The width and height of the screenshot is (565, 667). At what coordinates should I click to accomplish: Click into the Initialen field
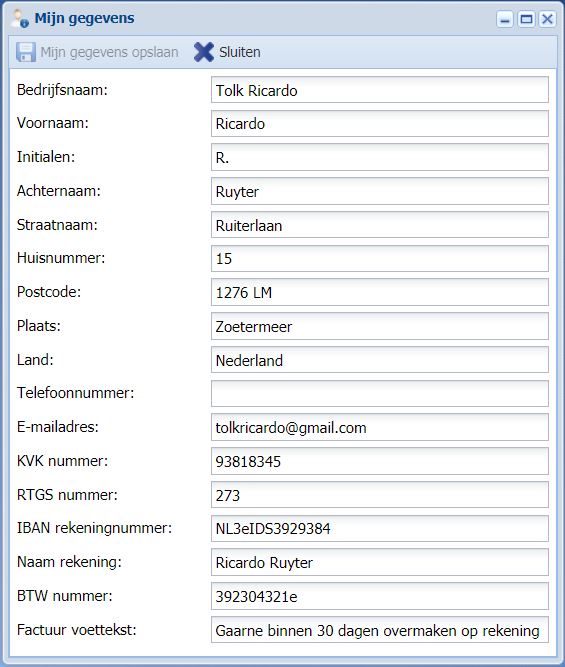tap(380, 157)
